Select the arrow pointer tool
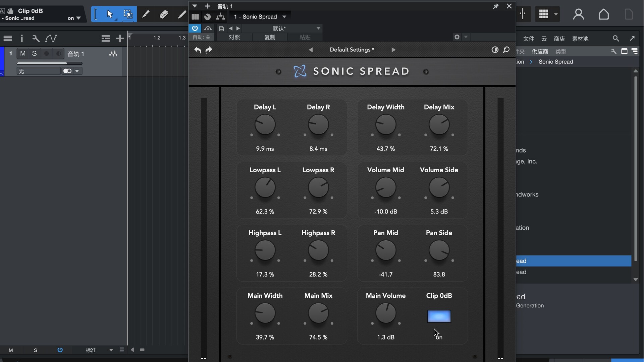This screenshot has width=644, height=362. (x=110, y=14)
